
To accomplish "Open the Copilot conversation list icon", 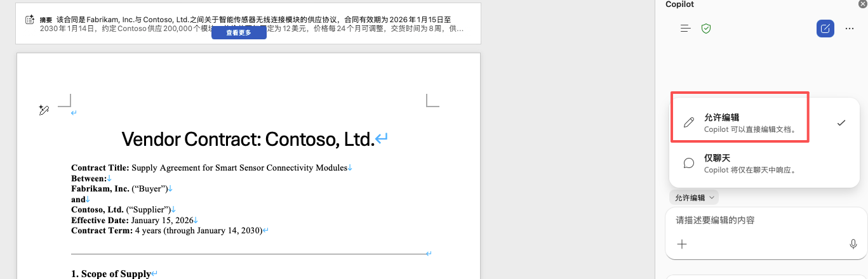I will pyautogui.click(x=685, y=29).
